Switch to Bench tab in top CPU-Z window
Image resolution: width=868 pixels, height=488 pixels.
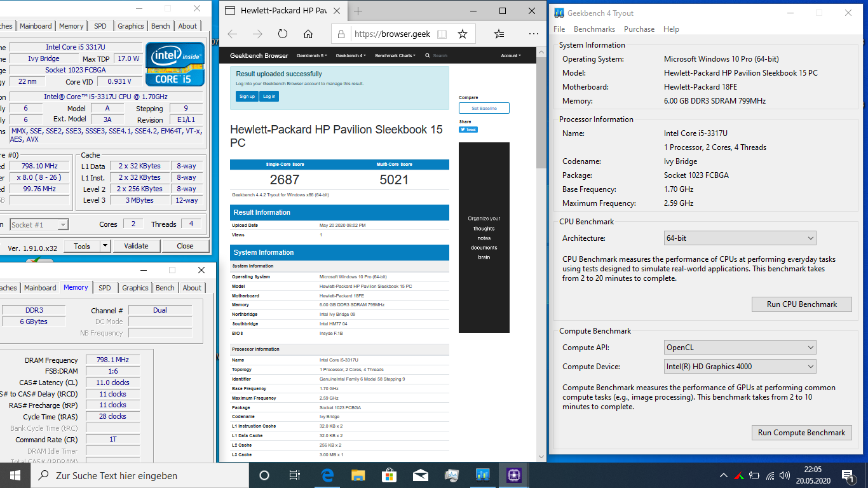point(161,26)
